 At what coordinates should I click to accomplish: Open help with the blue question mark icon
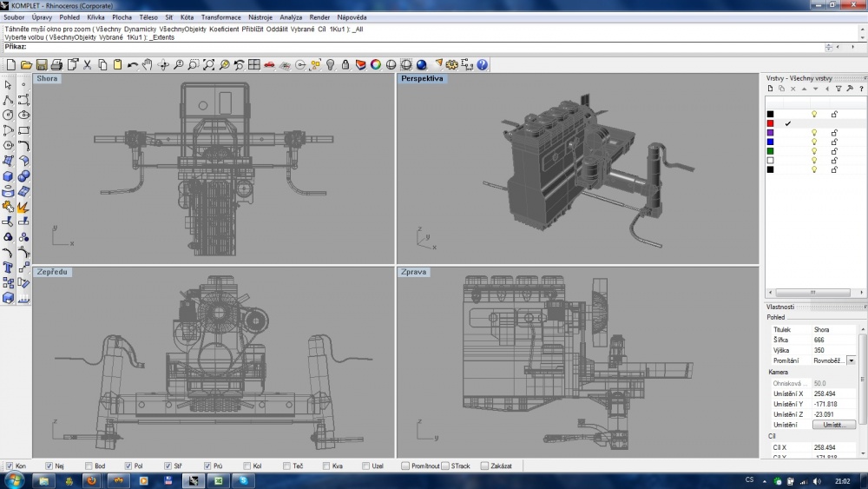coord(482,65)
